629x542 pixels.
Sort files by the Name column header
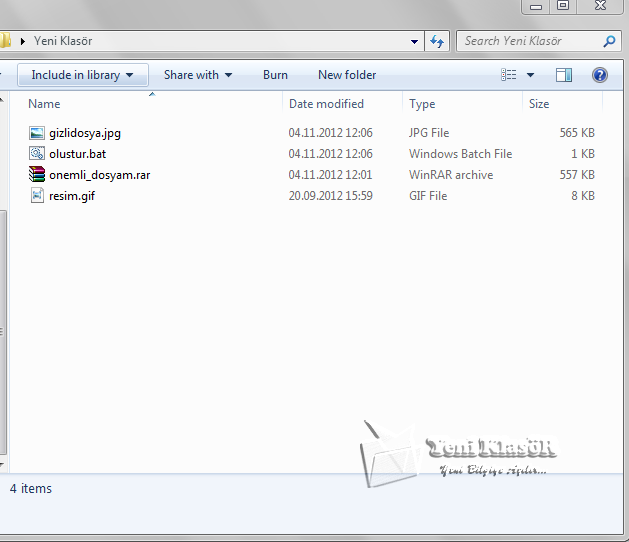(x=44, y=104)
